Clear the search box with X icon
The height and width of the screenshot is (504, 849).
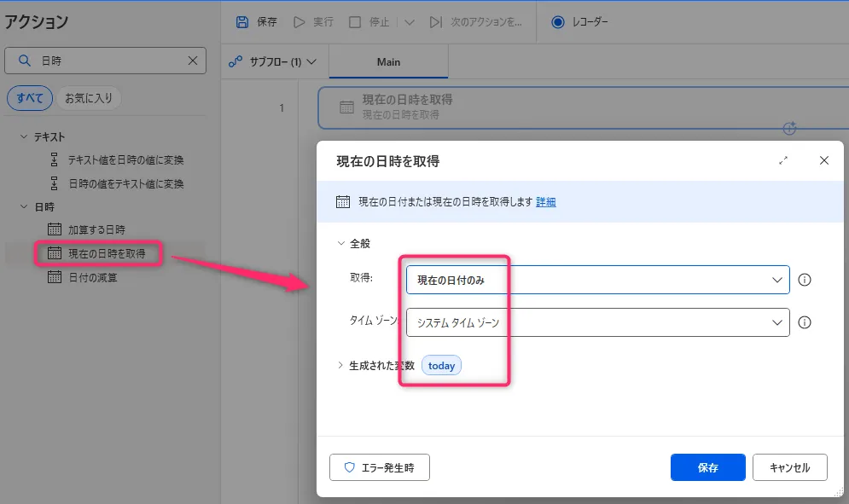(x=193, y=61)
